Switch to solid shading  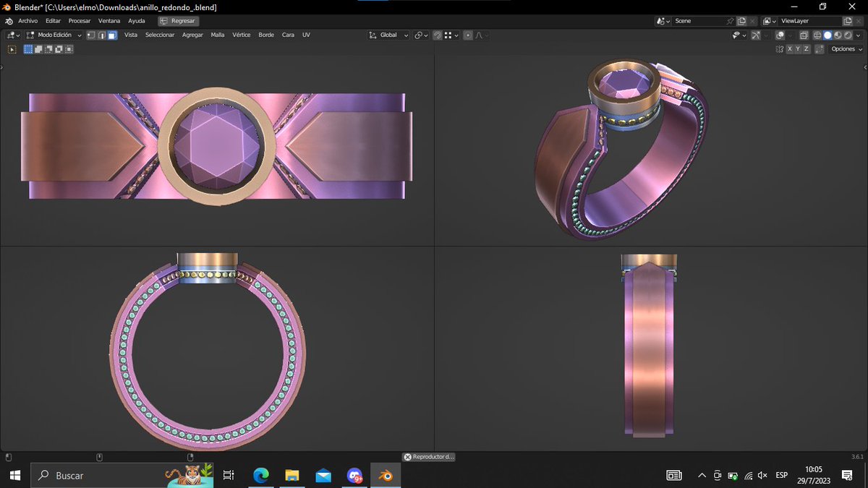(x=827, y=35)
